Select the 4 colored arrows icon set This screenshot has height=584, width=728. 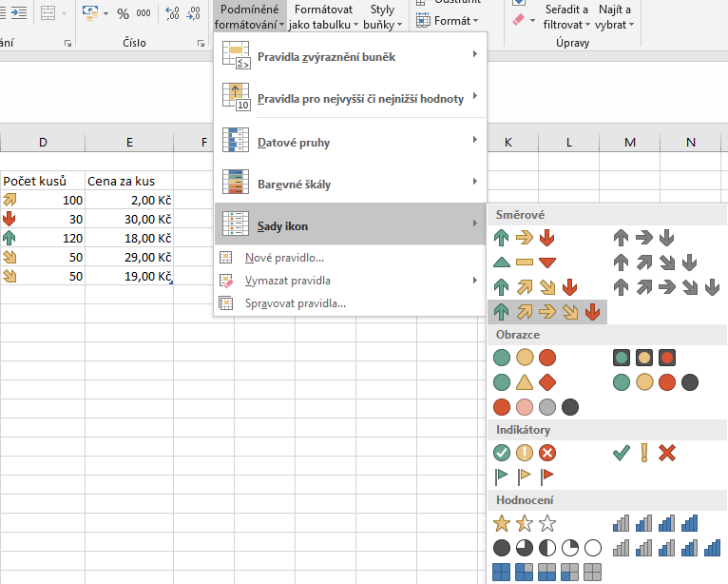(535, 287)
